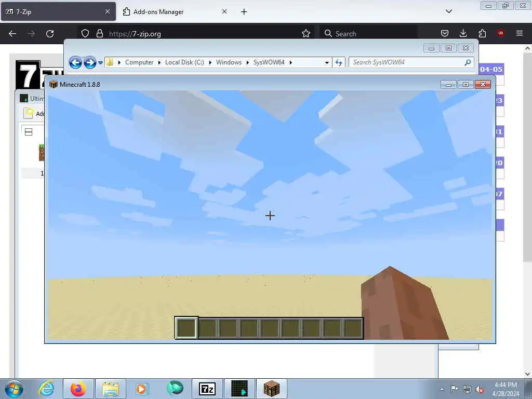Close the Add-ons Manager tab
This screenshot has width=532, height=399.
coord(224,11)
